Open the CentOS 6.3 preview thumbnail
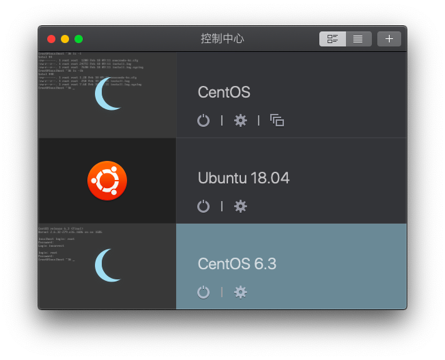 pos(107,266)
